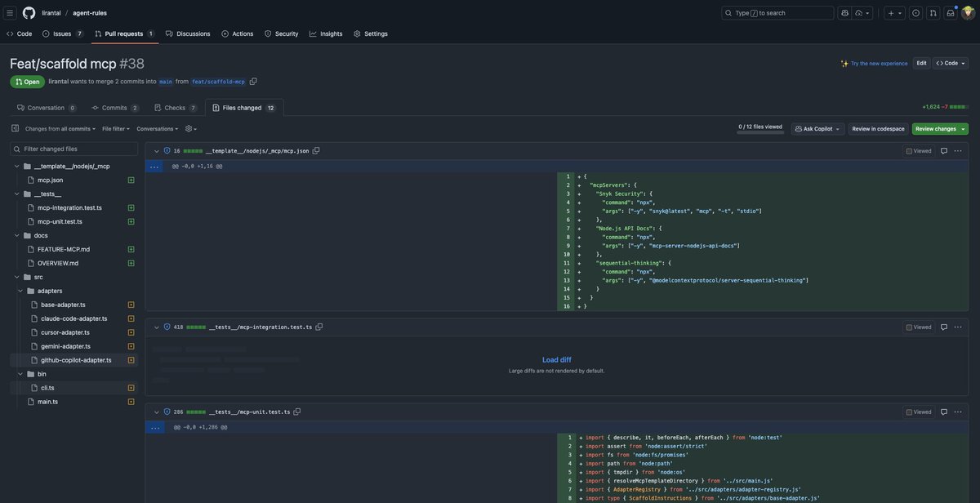This screenshot has height=503, width=980.
Task: Click the green Review changes button
Action: (940, 129)
